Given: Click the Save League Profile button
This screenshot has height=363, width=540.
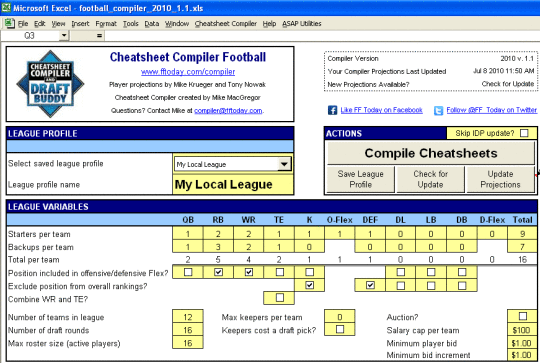Looking at the screenshot, I should coord(361,179).
